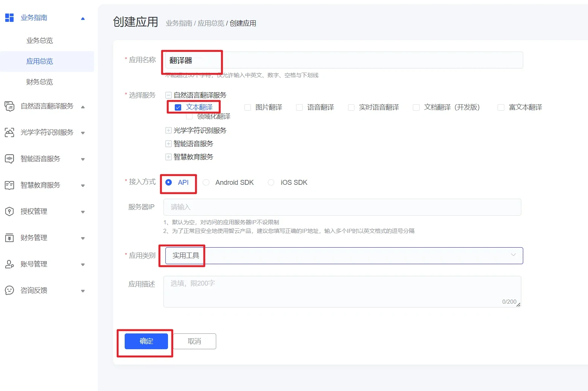
Task: Expand 咨询反馈 sidebar section arrow
Action: tap(83, 291)
